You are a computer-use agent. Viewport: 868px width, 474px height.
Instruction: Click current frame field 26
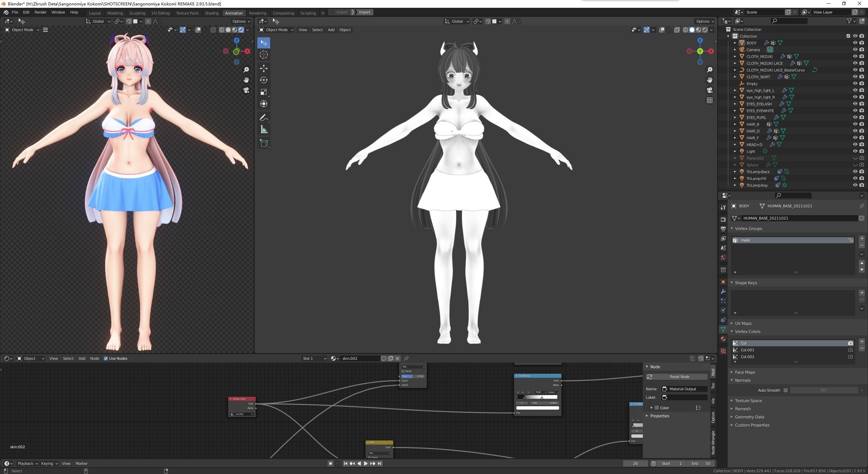(635, 463)
